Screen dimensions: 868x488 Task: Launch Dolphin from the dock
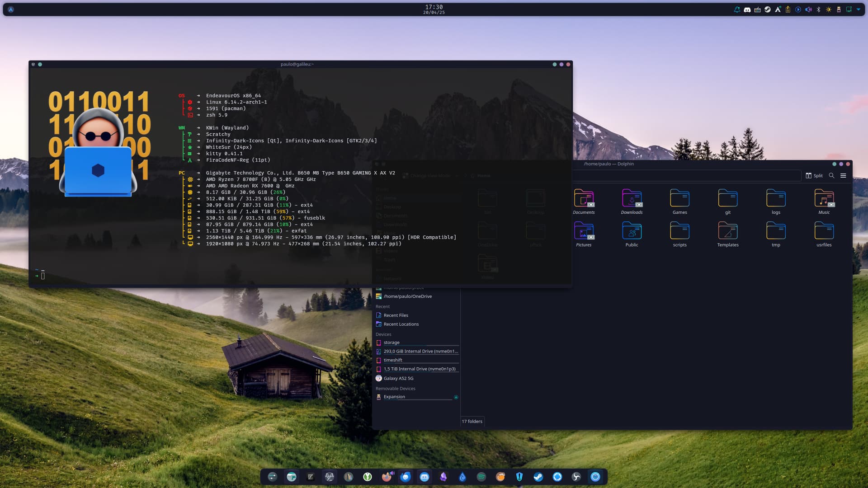pos(292,477)
